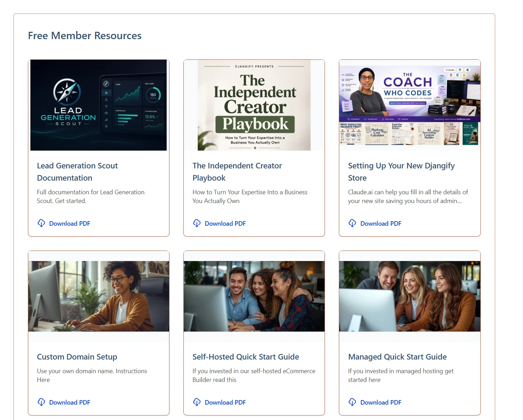
Task: Click 'If you invested in managed hosting' description
Action: tap(401, 375)
